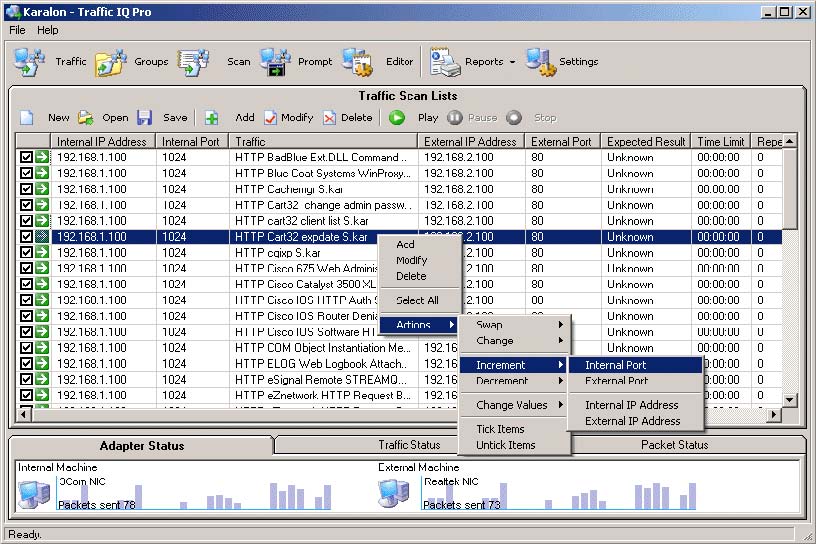816x544 pixels.
Task: Open the File menu
Action: pyautogui.click(x=17, y=30)
